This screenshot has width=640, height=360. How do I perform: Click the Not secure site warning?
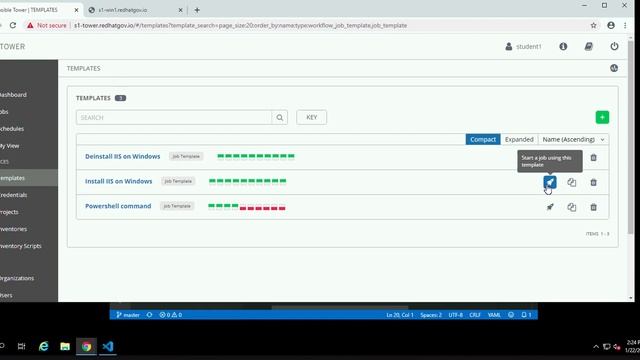point(47,25)
